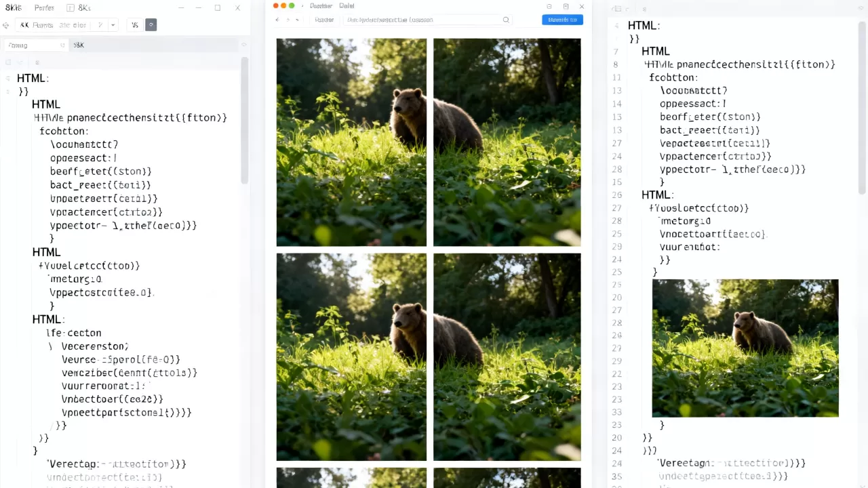Click the "lfe-cecton" line in the left editor
This screenshot has height=488, width=868.
coord(74,333)
